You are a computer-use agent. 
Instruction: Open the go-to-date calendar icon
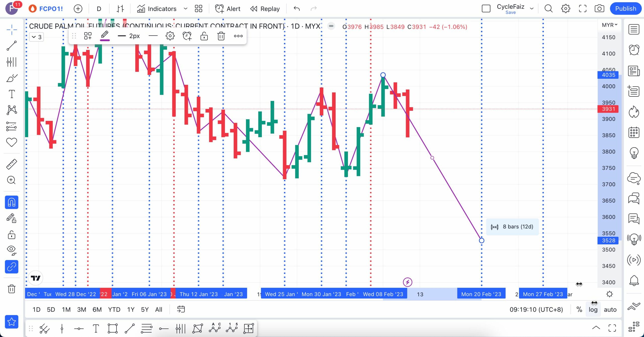181,309
